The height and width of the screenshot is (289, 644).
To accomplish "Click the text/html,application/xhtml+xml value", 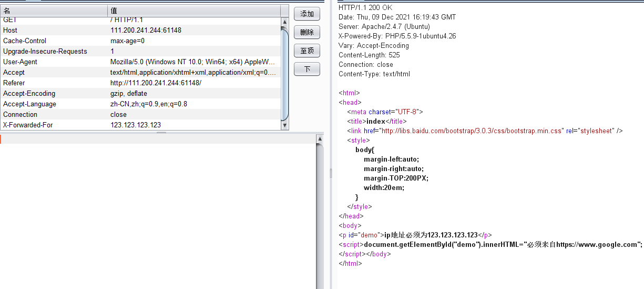I will tap(193, 72).
